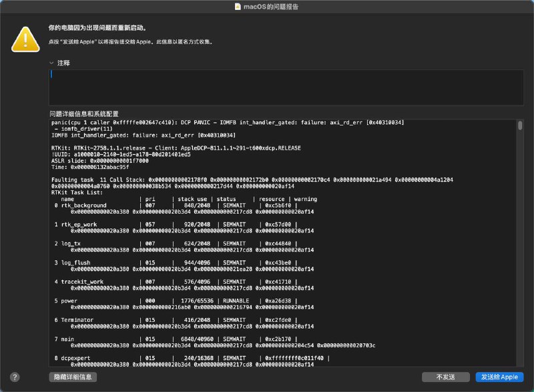Click the macOS的问题报告 window title
This screenshot has height=392, width=534.
pyautogui.click(x=271, y=7)
